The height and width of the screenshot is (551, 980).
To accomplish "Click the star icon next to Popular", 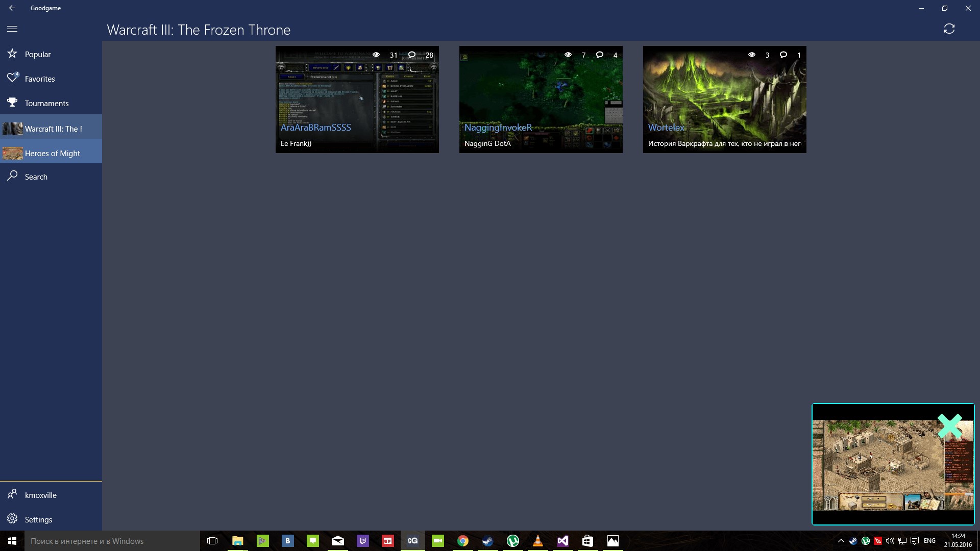I will (12, 54).
